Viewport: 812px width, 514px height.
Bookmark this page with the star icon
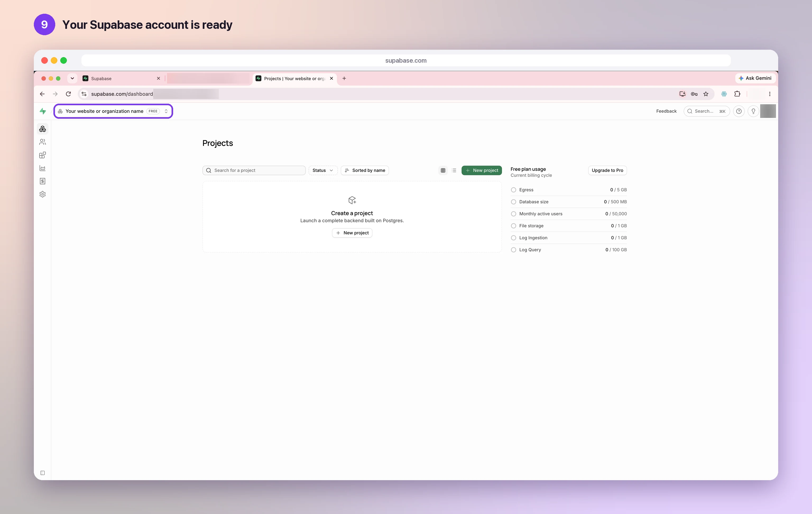coord(706,94)
